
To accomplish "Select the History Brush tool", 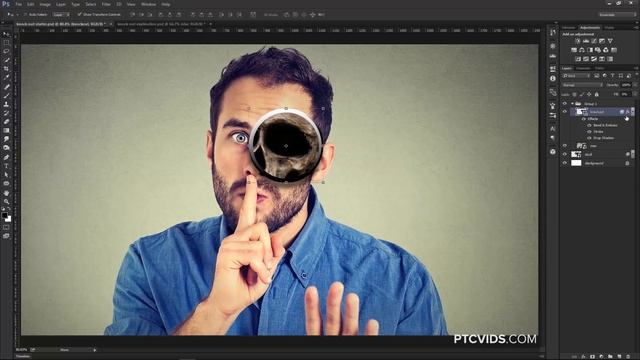I will (x=6, y=113).
